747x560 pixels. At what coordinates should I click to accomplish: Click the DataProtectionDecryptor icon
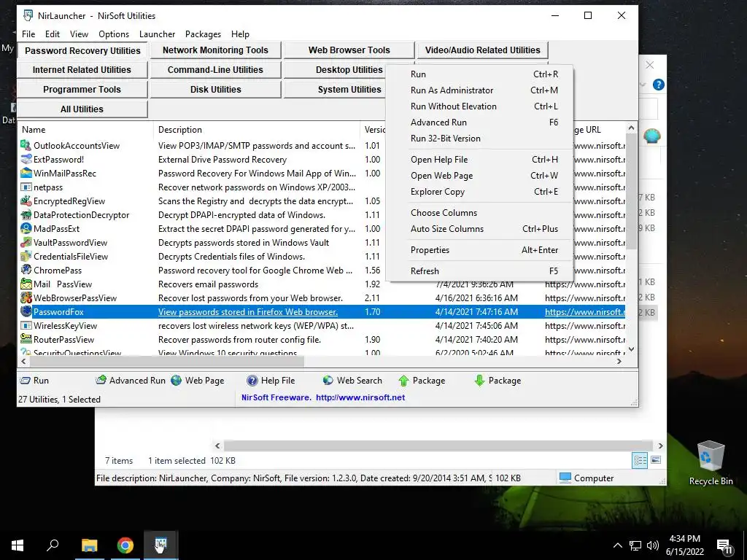[x=26, y=214]
